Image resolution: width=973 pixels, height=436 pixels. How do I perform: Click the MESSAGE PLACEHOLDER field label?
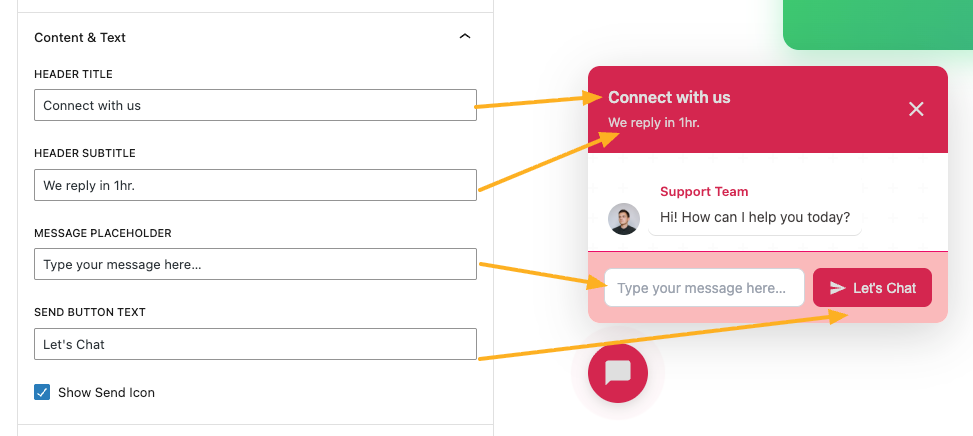coord(103,233)
